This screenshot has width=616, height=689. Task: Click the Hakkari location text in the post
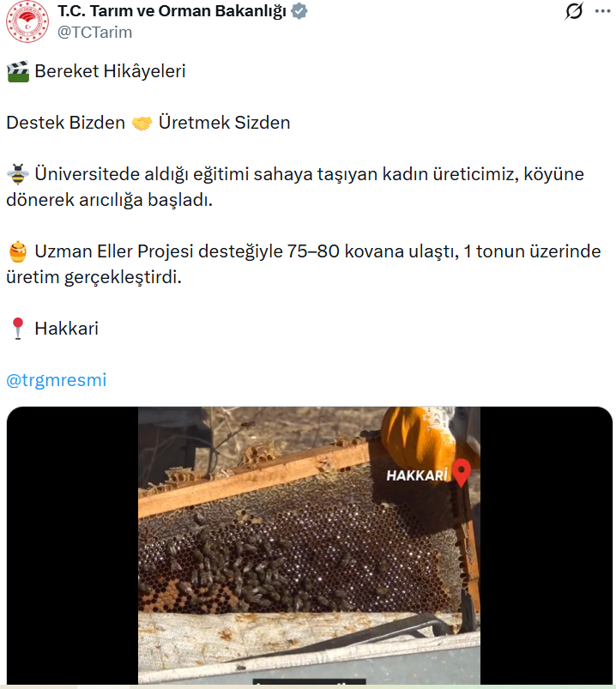click(67, 329)
